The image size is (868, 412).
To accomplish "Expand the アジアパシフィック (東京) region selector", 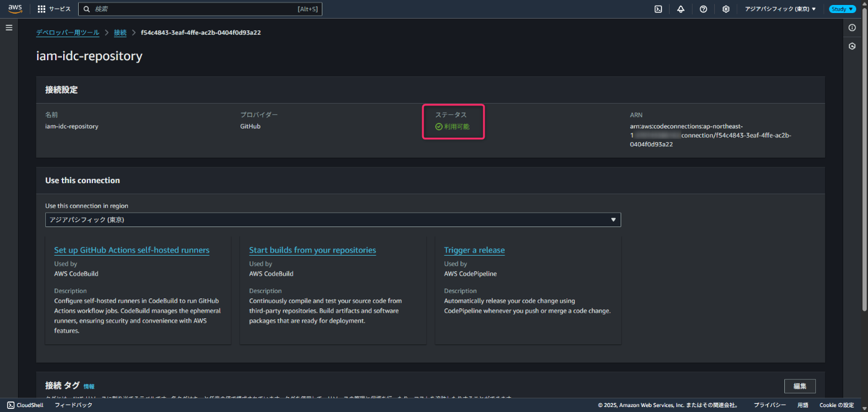I will click(781, 9).
